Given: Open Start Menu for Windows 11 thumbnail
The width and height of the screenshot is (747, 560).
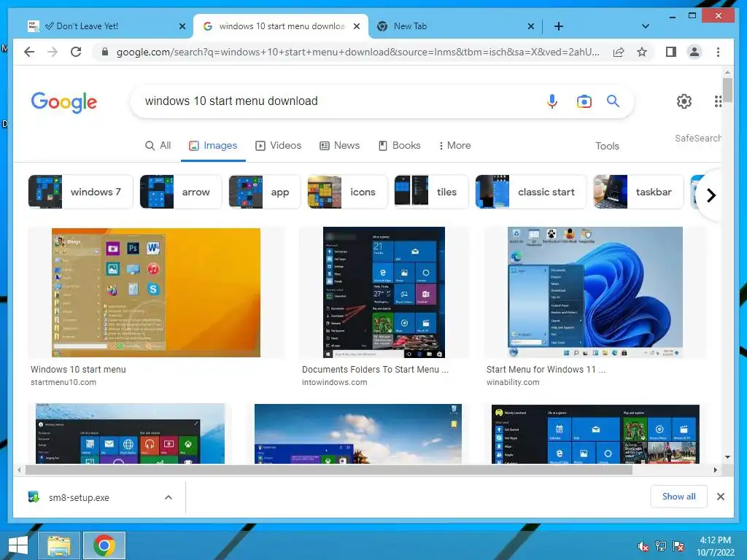Looking at the screenshot, I should coord(595,292).
